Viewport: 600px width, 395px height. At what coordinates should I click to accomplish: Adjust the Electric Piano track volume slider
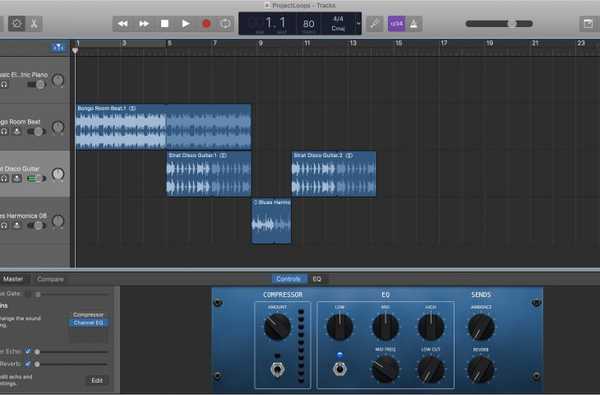pos(37,85)
